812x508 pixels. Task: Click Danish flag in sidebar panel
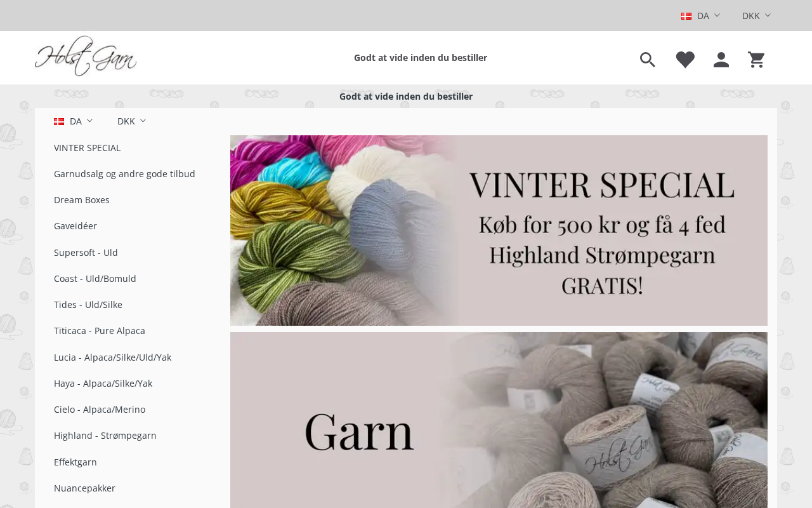click(x=59, y=121)
